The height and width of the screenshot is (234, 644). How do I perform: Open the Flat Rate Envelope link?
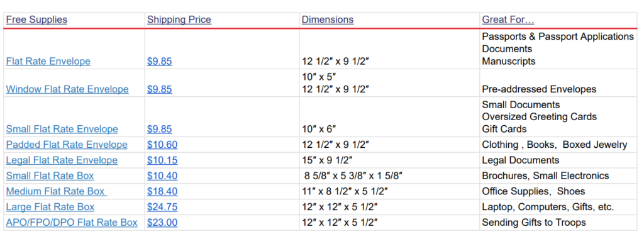pos(48,62)
